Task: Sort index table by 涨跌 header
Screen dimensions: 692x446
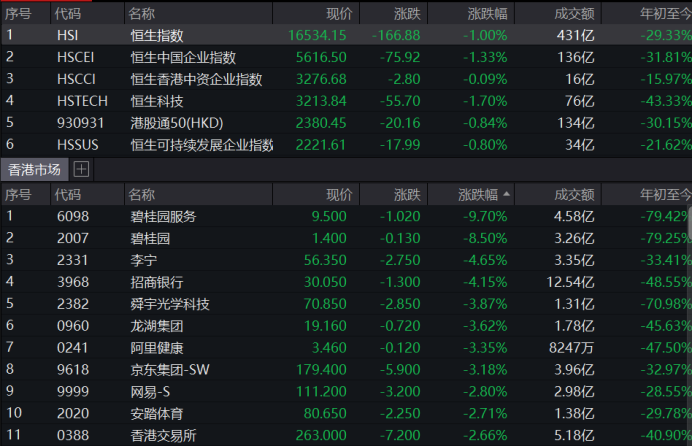Action: click(x=393, y=14)
